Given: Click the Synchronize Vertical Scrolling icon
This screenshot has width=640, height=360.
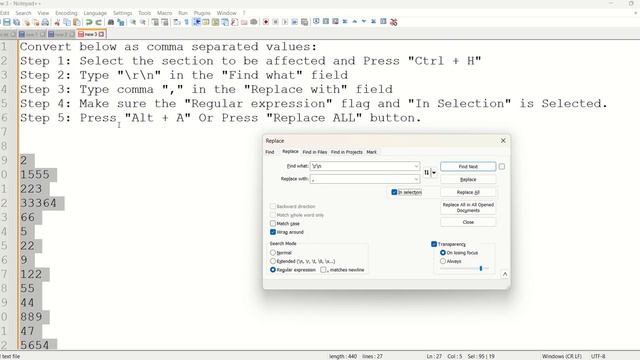Looking at the screenshot, I should tap(155, 22).
